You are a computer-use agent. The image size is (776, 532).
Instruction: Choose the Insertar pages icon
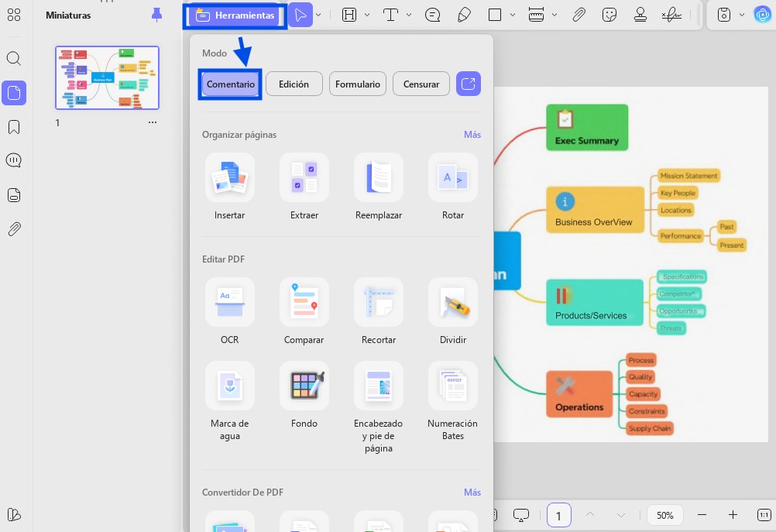[x=230, y=177]
